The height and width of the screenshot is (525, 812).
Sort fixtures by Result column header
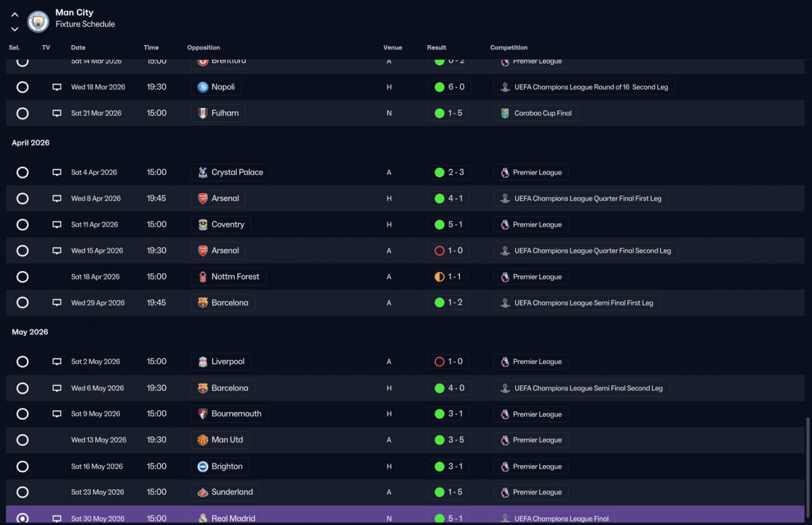click(436, 48)
